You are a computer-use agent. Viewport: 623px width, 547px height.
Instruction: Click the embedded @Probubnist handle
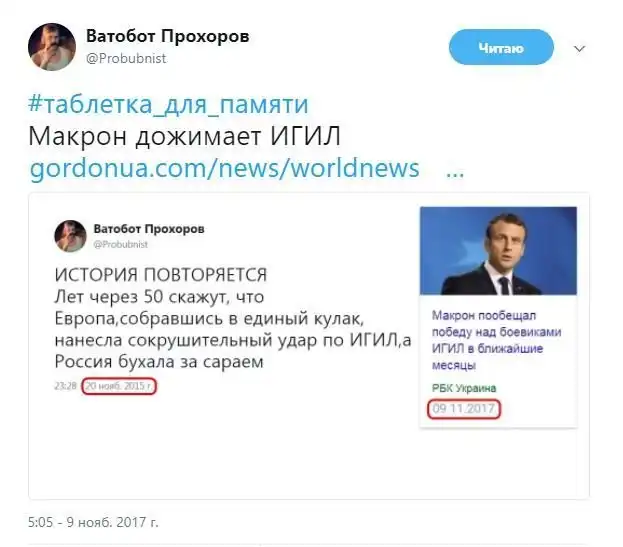pyautogui.click(x=120, y=245)
